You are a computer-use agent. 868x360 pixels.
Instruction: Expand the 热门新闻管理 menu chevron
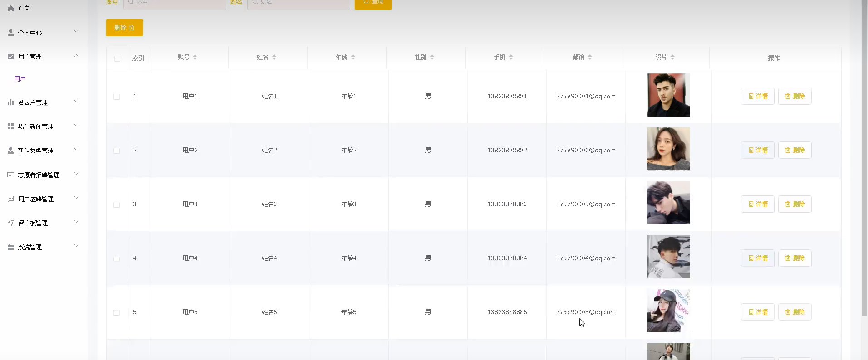[76, 125]
